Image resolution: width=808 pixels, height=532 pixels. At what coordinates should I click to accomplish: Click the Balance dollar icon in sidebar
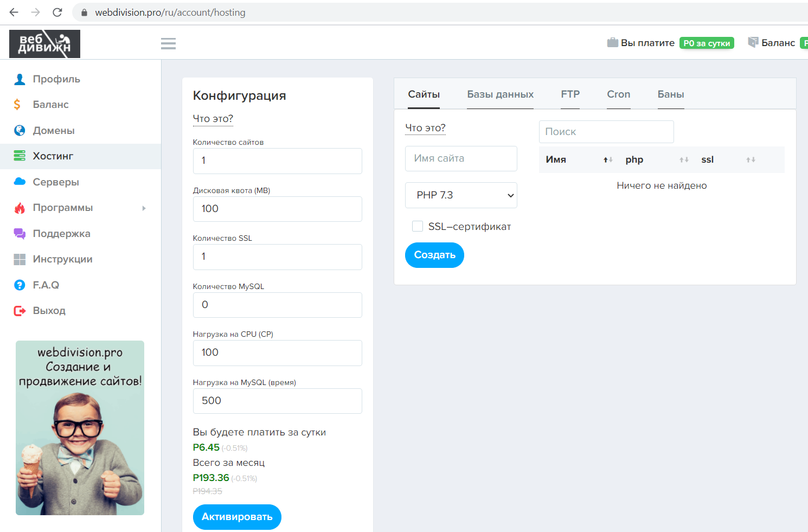17,105
